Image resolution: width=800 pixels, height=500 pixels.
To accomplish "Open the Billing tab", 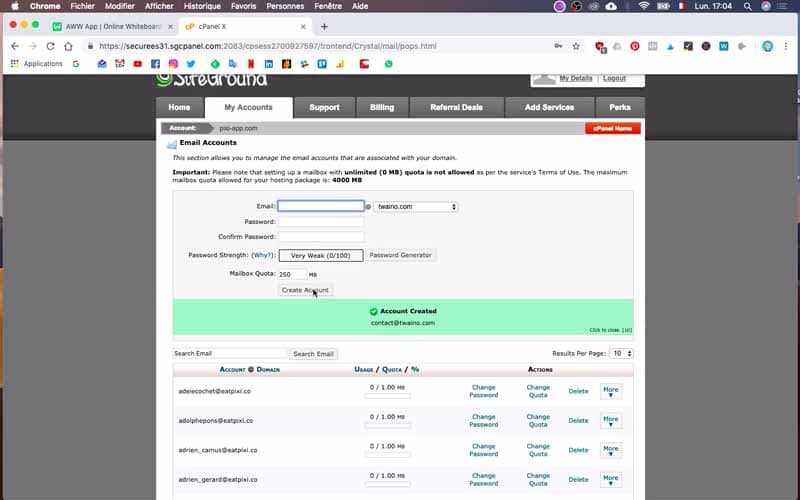I will tap(382, 107).
